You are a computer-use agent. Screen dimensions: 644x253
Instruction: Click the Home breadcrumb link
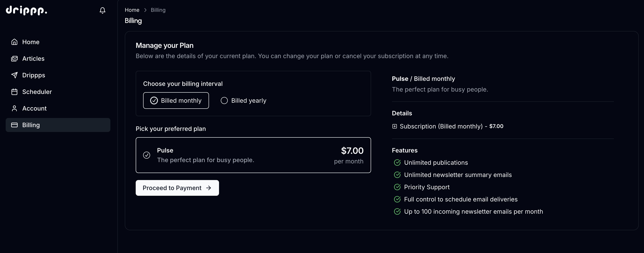132,10
